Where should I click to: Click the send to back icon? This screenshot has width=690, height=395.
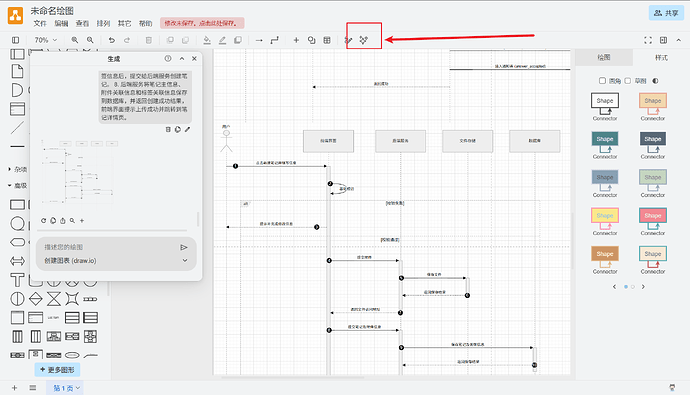click(185, 40)
